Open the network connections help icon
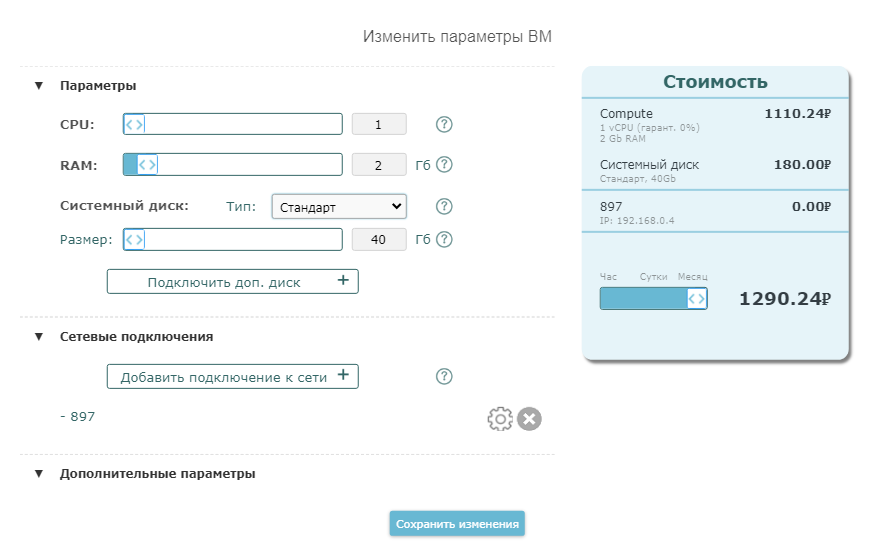The image size is (870, 549). (444, 376)
